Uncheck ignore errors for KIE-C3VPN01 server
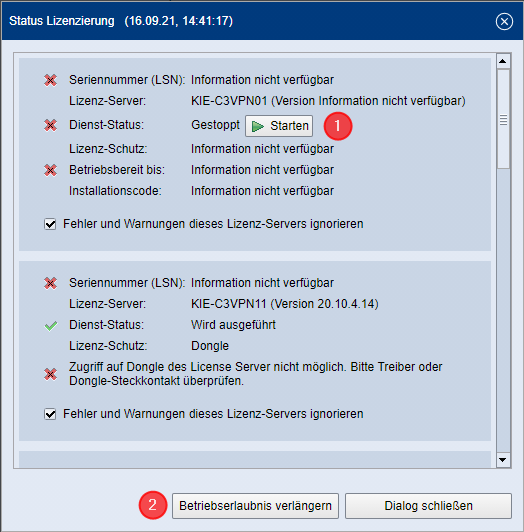Screen dimensions: 524x532 50,224
